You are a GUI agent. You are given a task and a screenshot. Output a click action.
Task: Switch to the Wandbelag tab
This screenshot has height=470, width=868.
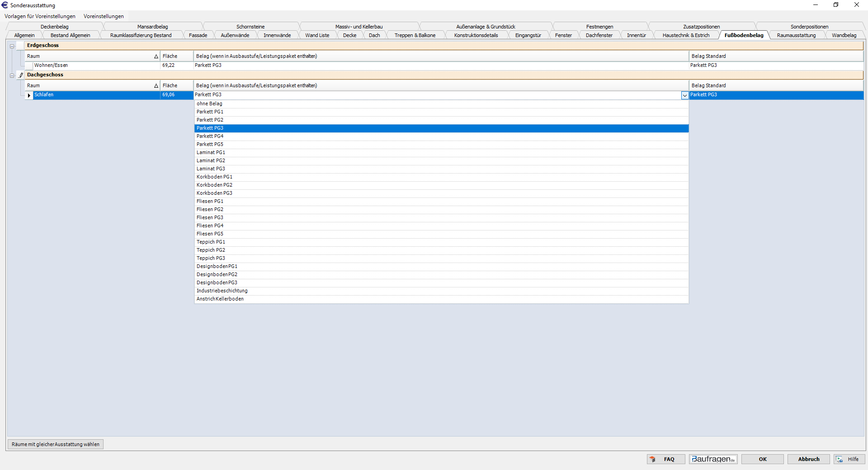tap(844, 35)
